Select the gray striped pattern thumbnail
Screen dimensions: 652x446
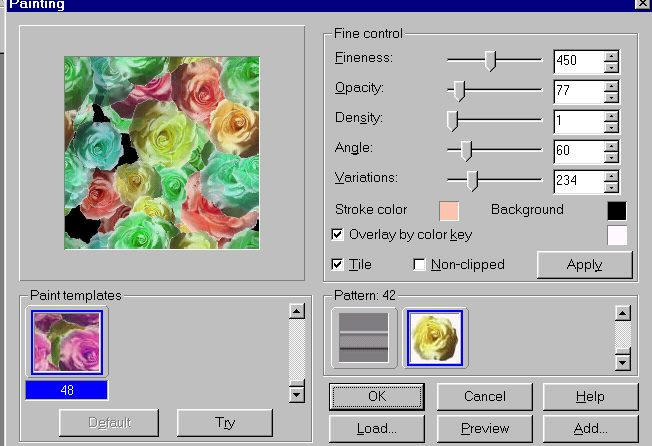pyautogui.click(x=364, y=338)
